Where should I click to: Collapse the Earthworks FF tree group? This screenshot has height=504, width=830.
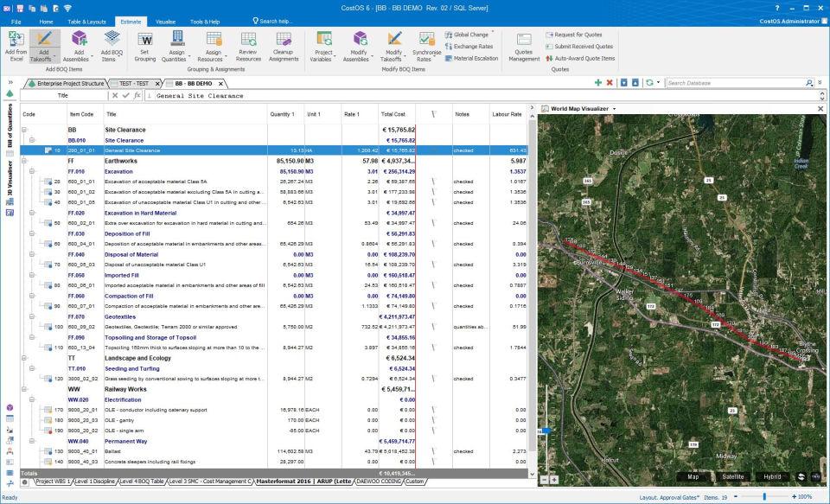click(x=25, y=161)
